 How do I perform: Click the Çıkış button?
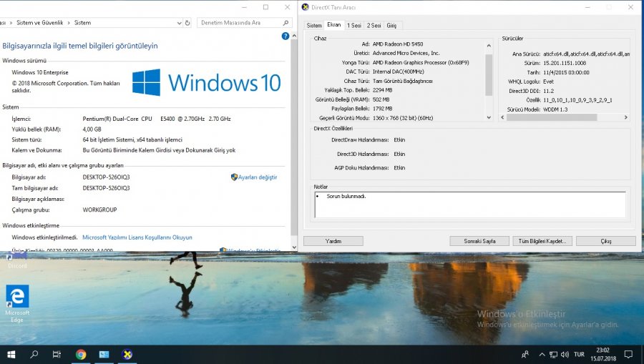606,241
